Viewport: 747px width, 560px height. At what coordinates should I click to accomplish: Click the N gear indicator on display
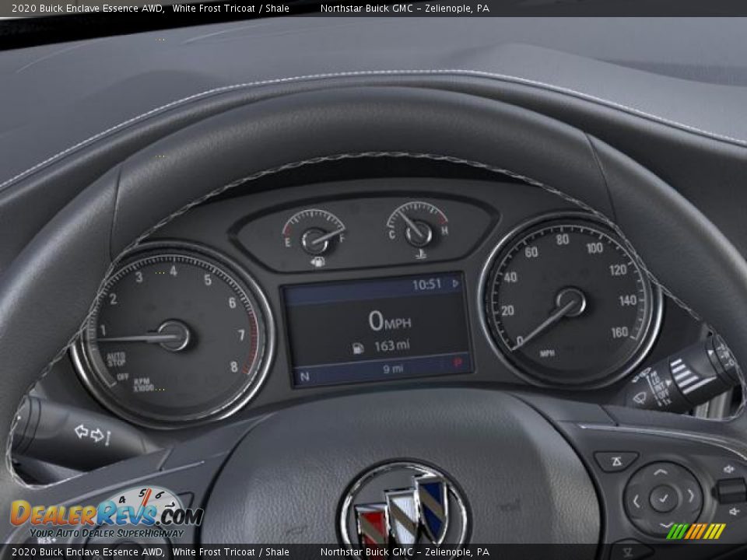point(304,377)
